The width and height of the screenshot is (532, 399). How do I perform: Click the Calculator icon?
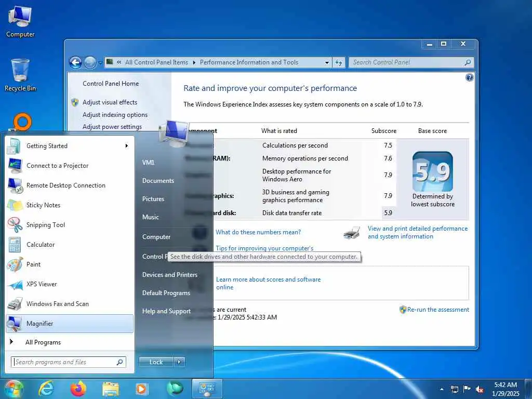tap(14, 244)
